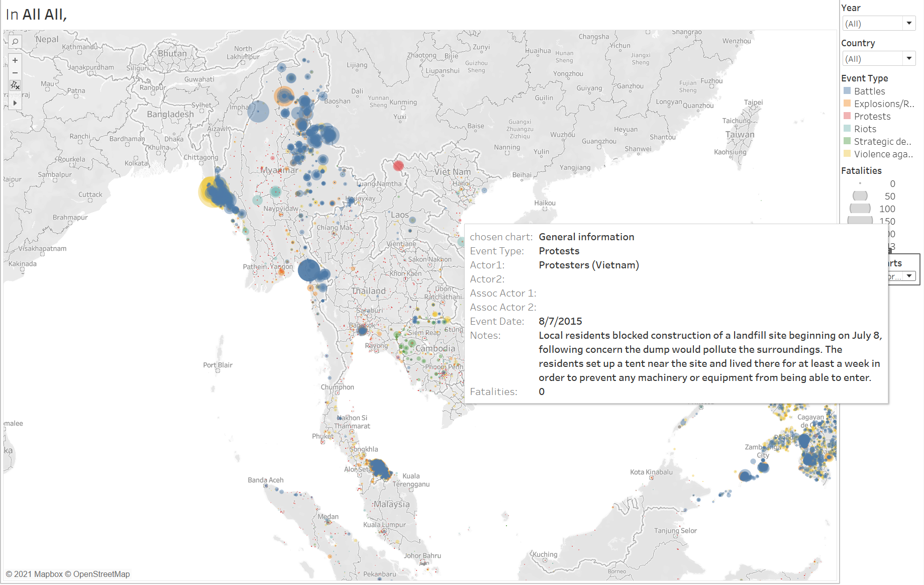Image resolution: width=924 pixels, height=585 pixels.
Task: Open the charts selector dropdown arrow
Action: pyautogui.click(x=908, y=276)
